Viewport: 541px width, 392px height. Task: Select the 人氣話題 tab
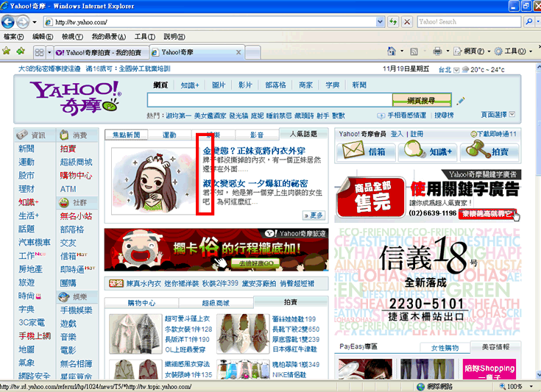coord(303,134)
